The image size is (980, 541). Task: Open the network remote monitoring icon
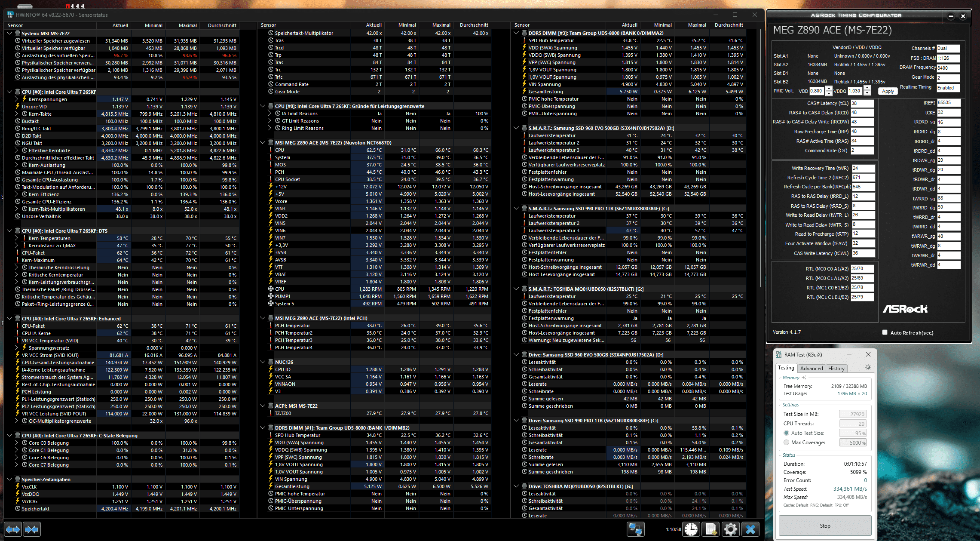click(x=635, y=529)
